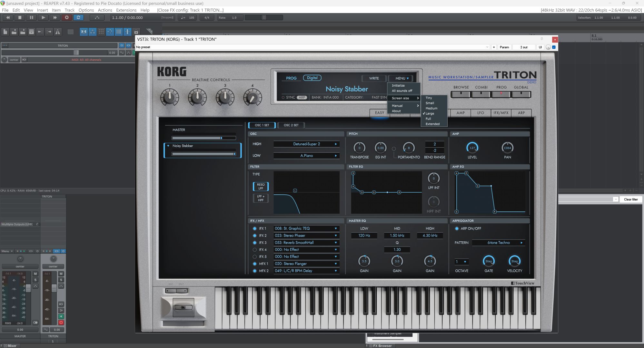Toggle the auto-crossfade toolbar icon

pos(84,32)
